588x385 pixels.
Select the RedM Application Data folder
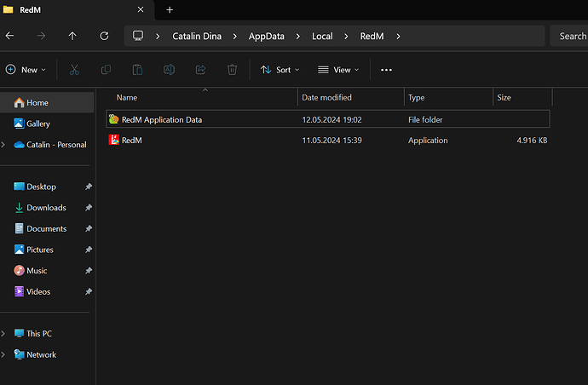[x=161, y=120]
